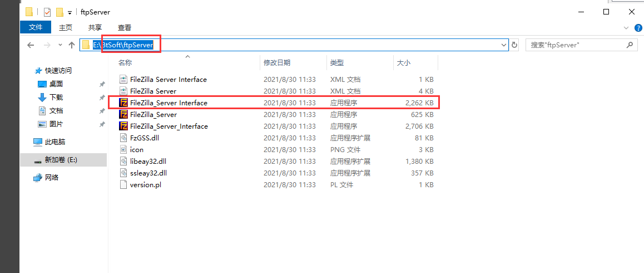Screen dimensions: 644x273
Task: Expand the ribbon with chevron
Action: tap(626, 28)
